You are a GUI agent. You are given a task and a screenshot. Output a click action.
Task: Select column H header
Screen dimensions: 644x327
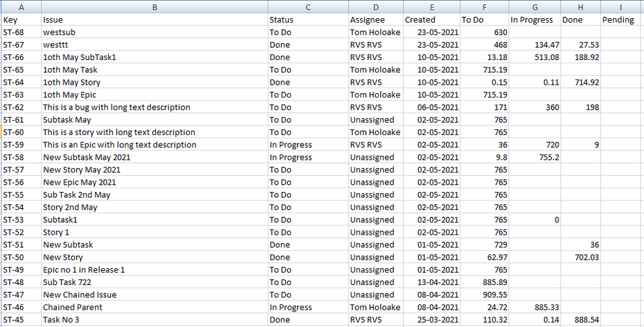tap(580, 7)
